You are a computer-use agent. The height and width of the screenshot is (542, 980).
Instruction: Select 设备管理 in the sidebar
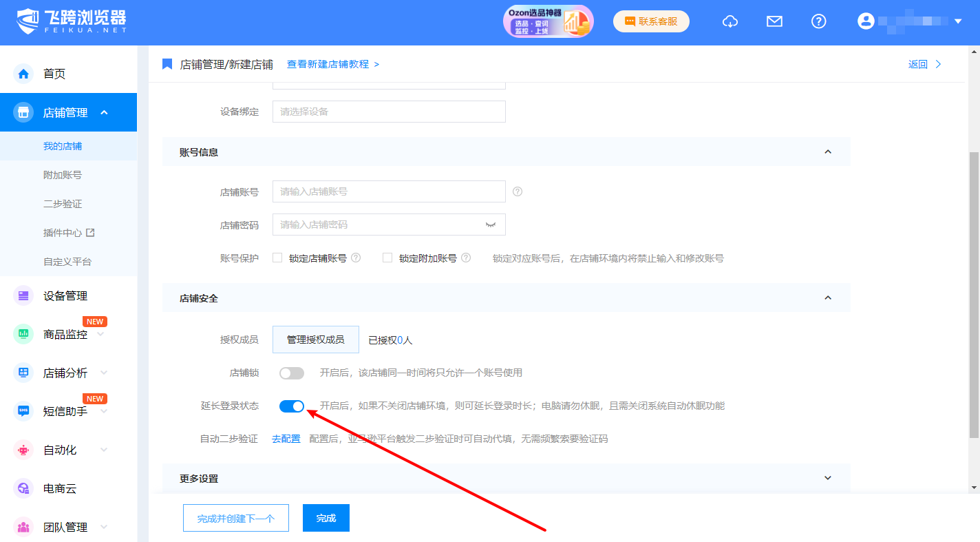pyautogui.click(x=65, y=296)
